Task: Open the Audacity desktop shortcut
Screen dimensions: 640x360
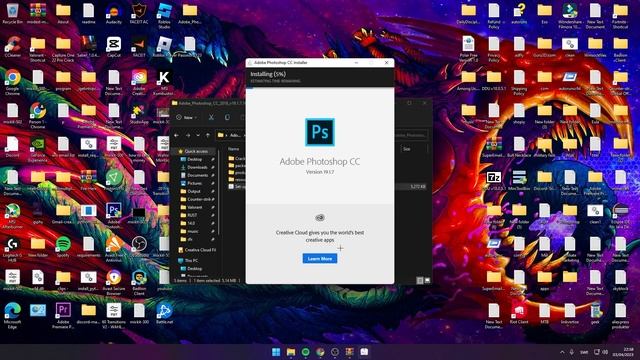Action: 113,13
